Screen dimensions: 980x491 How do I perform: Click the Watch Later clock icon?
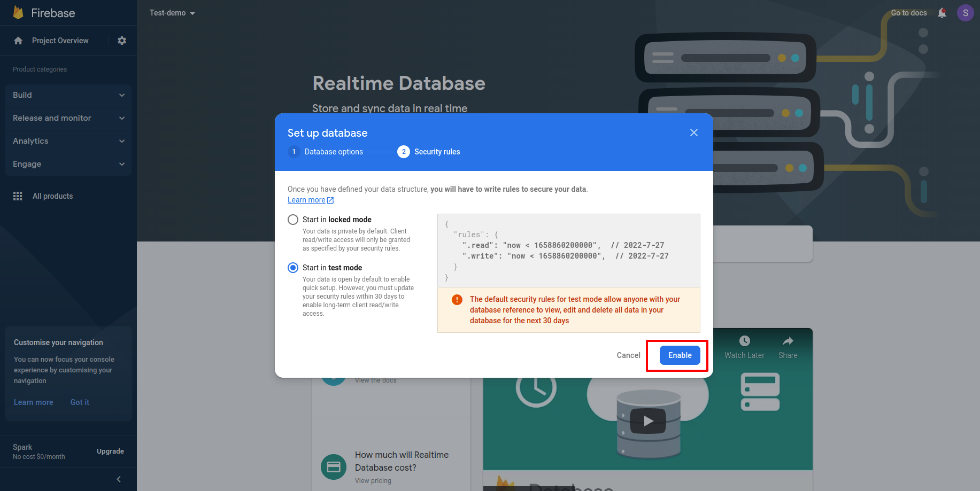coord(744,341)
